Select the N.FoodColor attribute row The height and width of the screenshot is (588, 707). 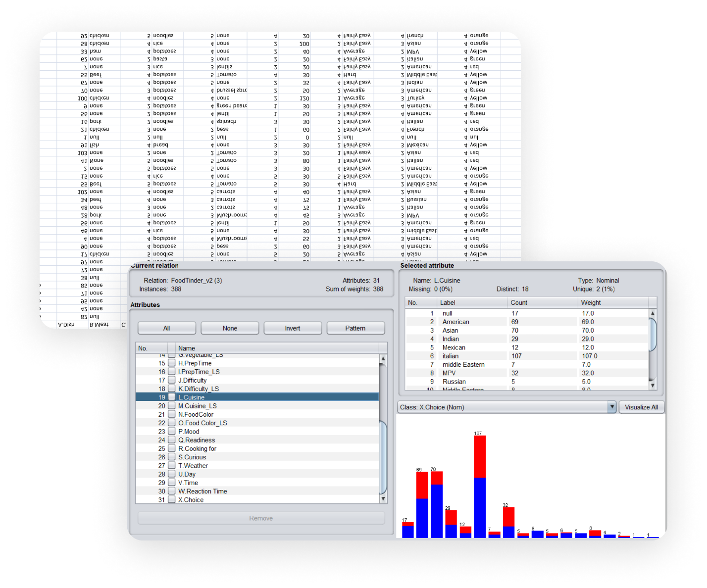click(196, 415)
